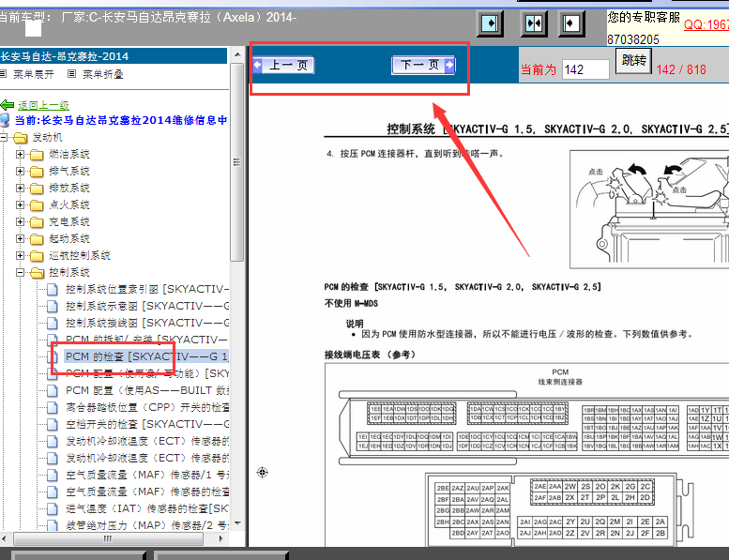This screenshot has width=729, height=560.
Task: Expand the 充电系统 folder node
Action: (20, 221)
